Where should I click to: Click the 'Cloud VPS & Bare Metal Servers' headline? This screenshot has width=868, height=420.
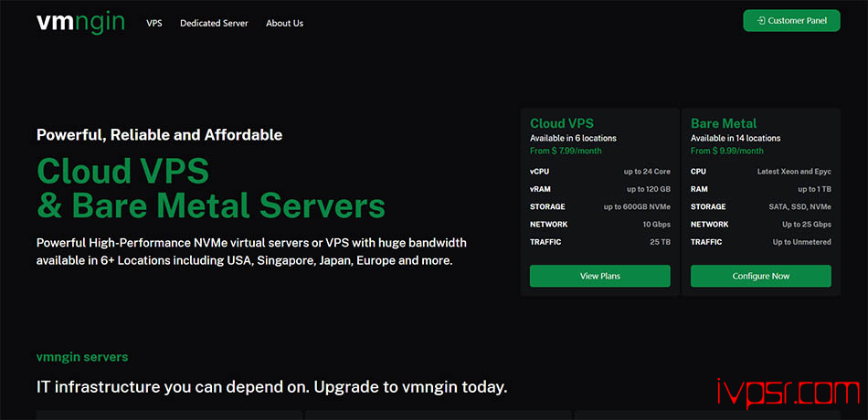click(210, 188)
